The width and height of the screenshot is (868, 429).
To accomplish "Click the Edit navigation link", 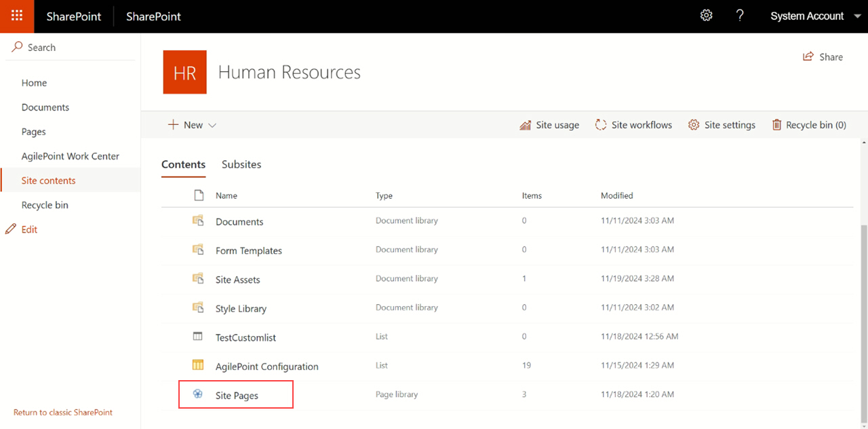I will click(29, 229).
